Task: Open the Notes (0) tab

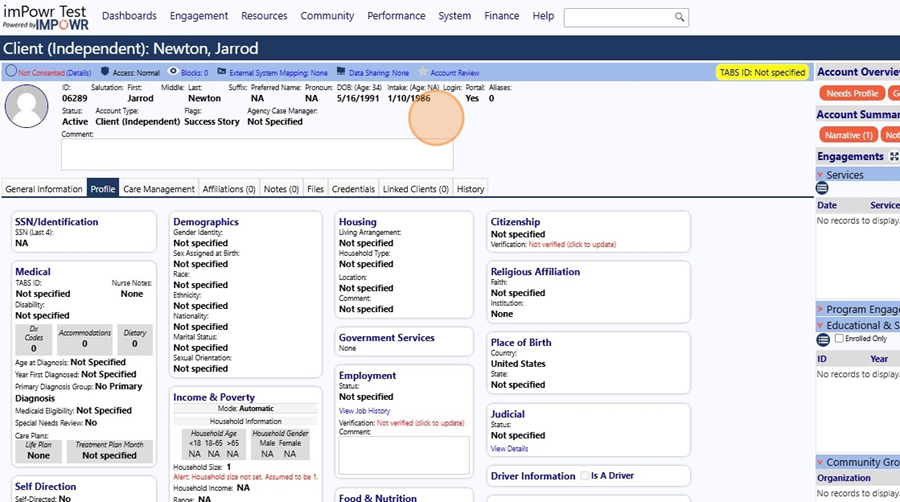Action: (x=281, y=189)
